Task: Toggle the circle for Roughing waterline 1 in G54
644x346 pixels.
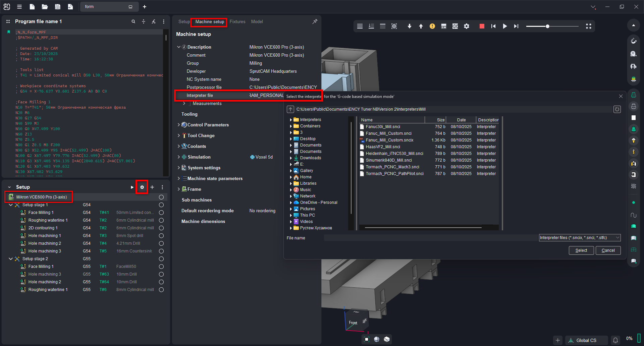Action: point(161,220)
